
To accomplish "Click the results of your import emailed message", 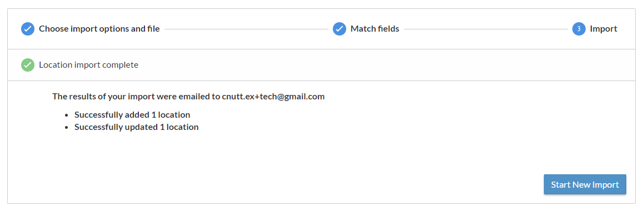I will pos(188,97).
